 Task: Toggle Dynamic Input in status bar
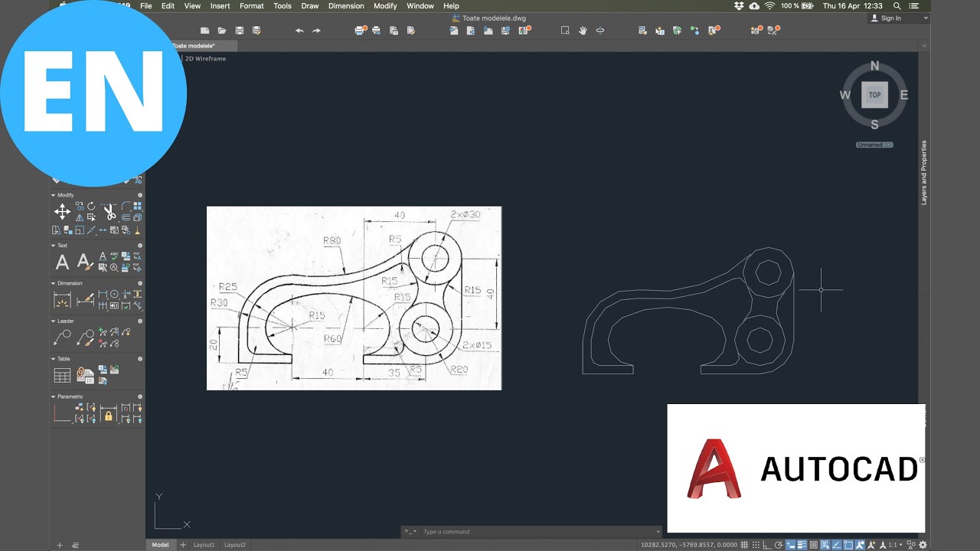790,545
